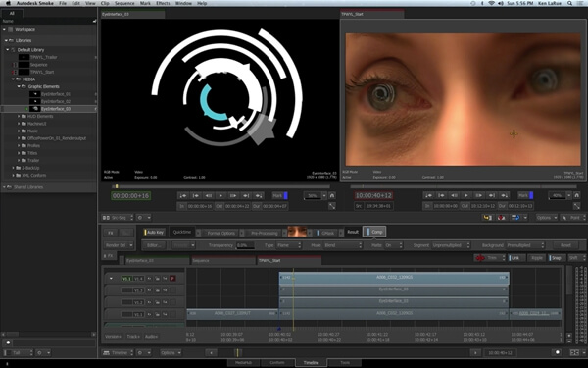Play the sequence in right viewer
Screen dimensions: 588x368
click(466, 195)
